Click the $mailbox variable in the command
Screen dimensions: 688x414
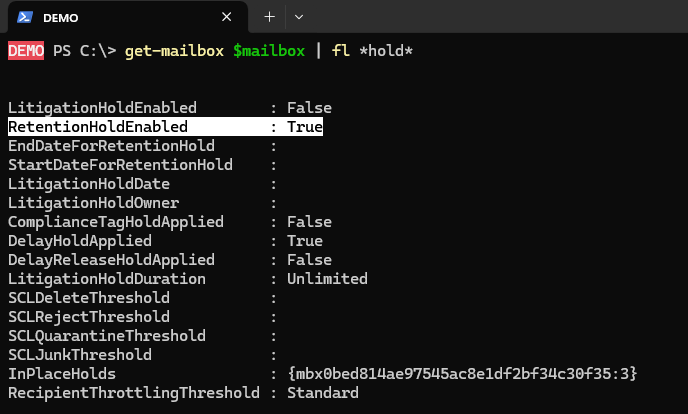[270, 50]
